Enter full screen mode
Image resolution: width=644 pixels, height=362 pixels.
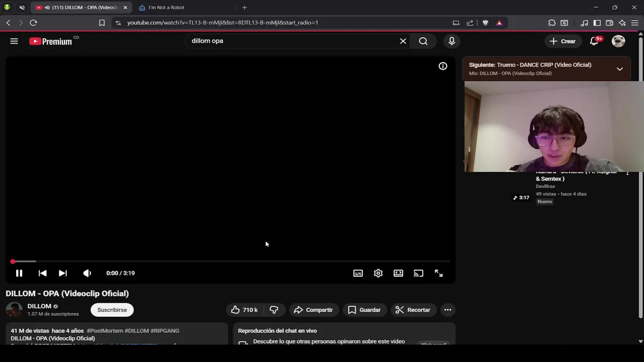(x=438, y=273)
